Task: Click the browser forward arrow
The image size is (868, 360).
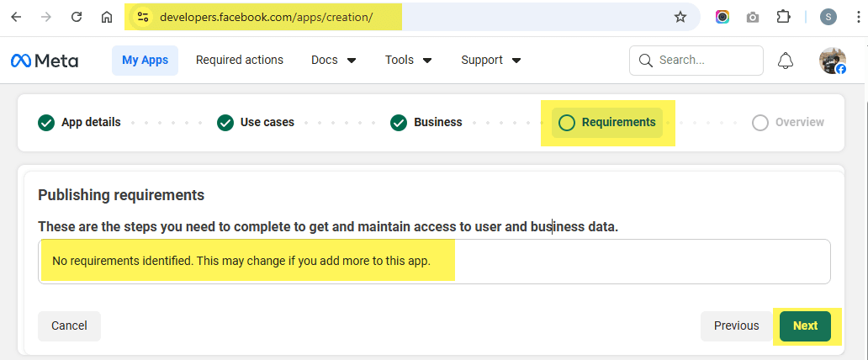Action: [46, 17]
